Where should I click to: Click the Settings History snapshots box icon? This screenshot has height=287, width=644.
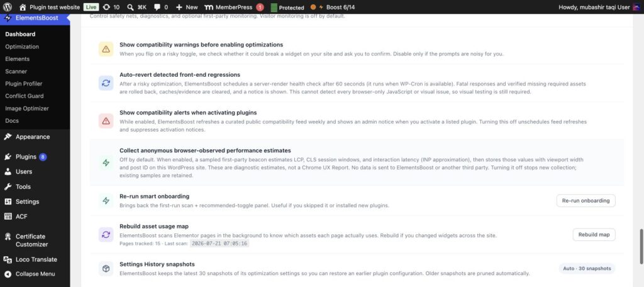[106, 269]
